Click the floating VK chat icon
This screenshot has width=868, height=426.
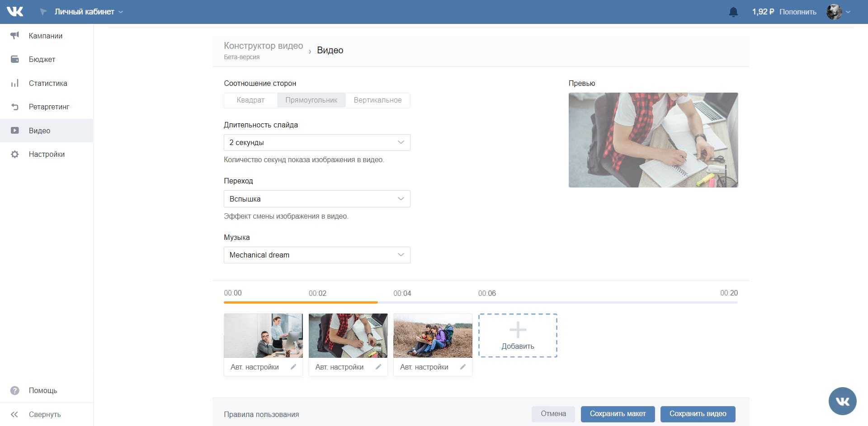(842, 401)
